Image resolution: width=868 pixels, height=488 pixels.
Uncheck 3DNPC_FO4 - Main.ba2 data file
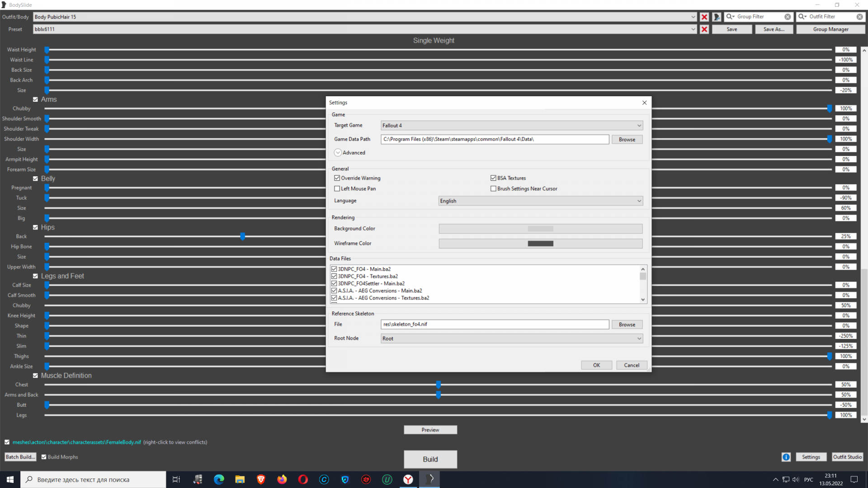pyautogui.click(x=335, y=269)
